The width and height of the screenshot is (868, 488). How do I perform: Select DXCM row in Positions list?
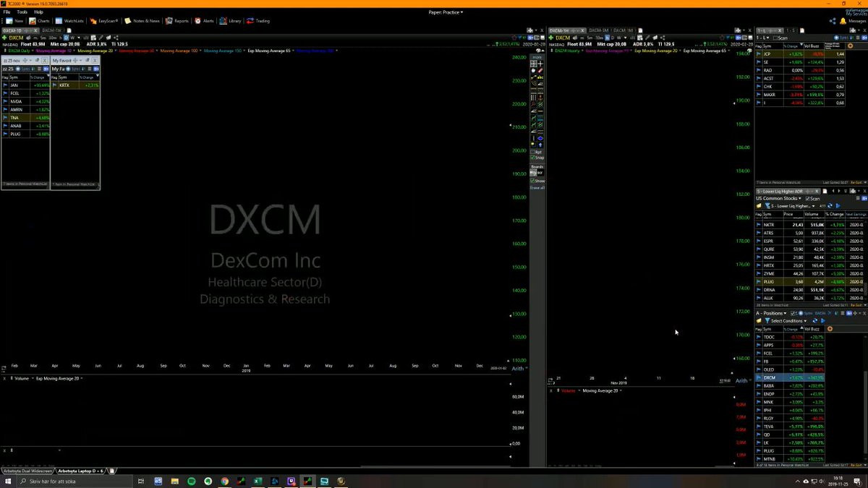(790, 377)
